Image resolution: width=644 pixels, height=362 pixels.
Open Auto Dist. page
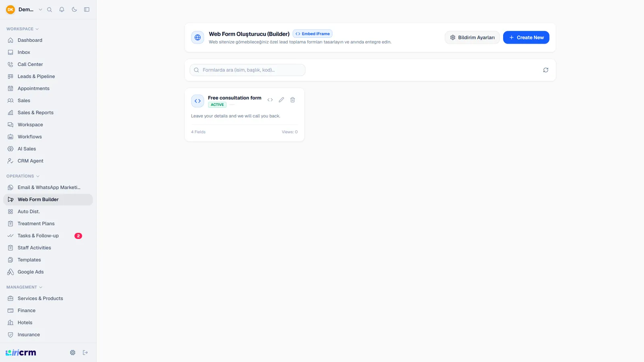48,212
